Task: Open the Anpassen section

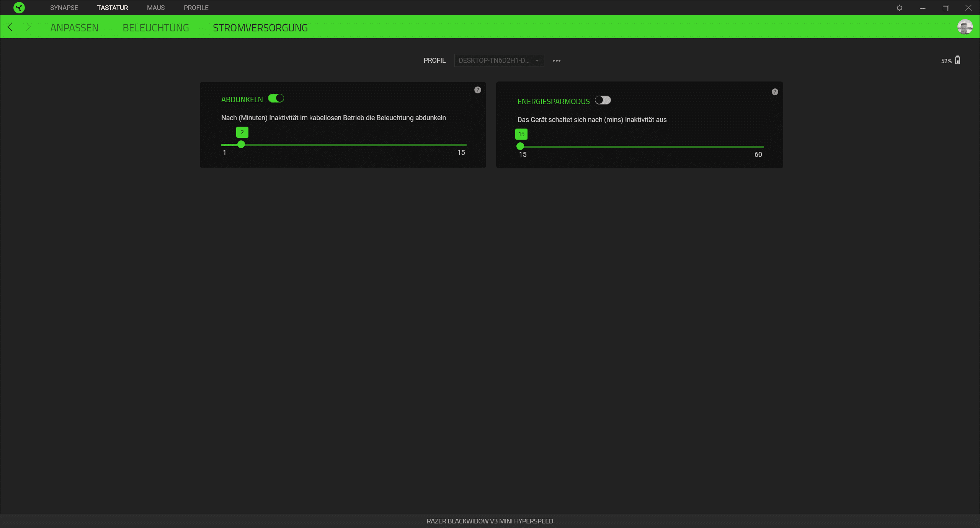Action: click(x=74, y=28)
